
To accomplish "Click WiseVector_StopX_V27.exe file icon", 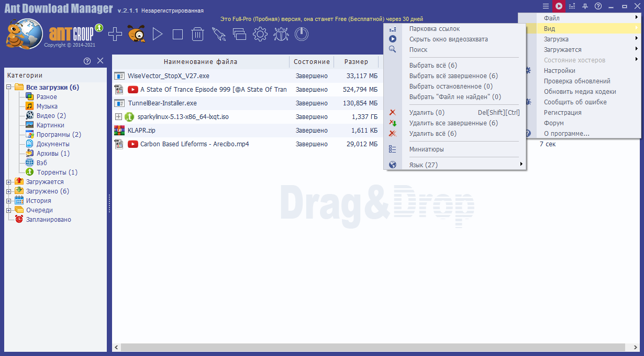I will [119, 76].
